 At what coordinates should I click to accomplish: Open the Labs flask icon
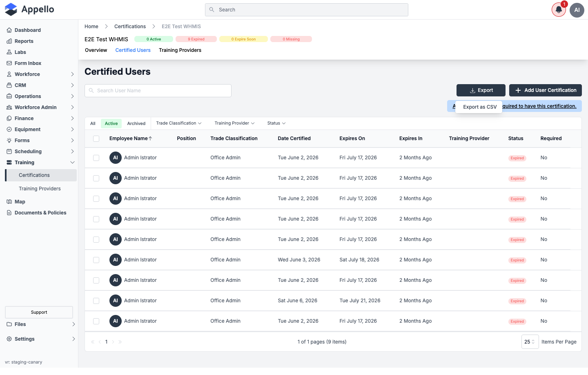tap(9, 52)
